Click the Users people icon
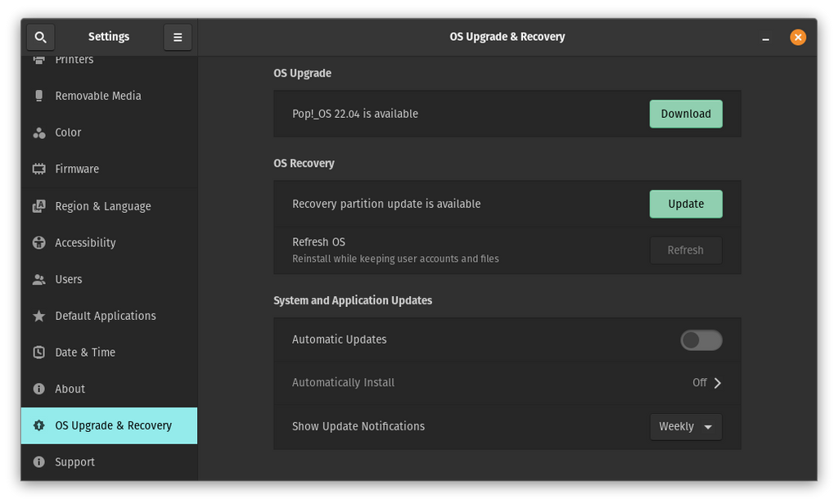Viewport: 838px width, 504px height. (x=39, y=279)
